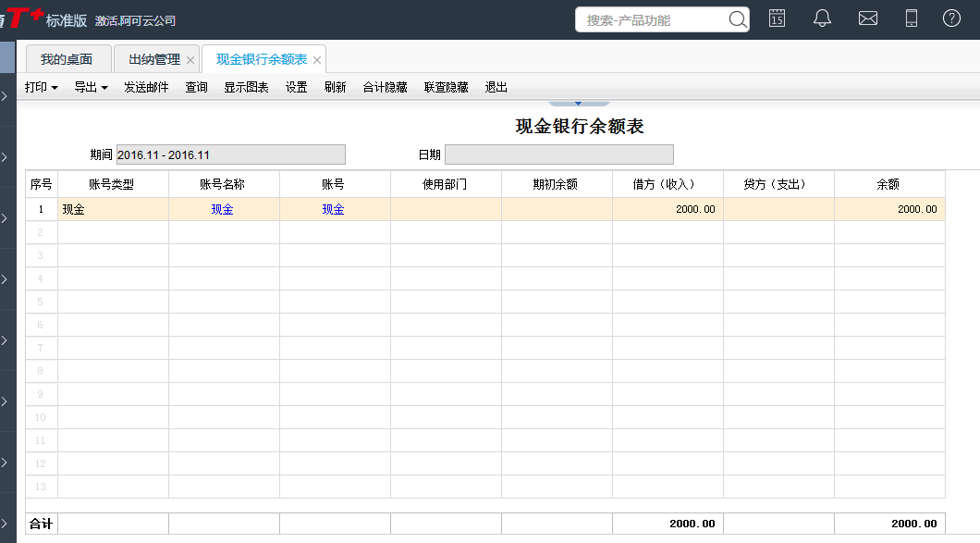Expand the 导出 dropdown menu

91,88
